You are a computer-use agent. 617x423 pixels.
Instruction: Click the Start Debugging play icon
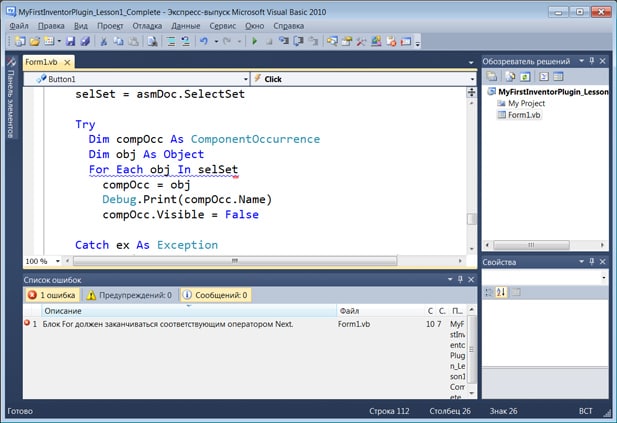[x=255, y=42]
